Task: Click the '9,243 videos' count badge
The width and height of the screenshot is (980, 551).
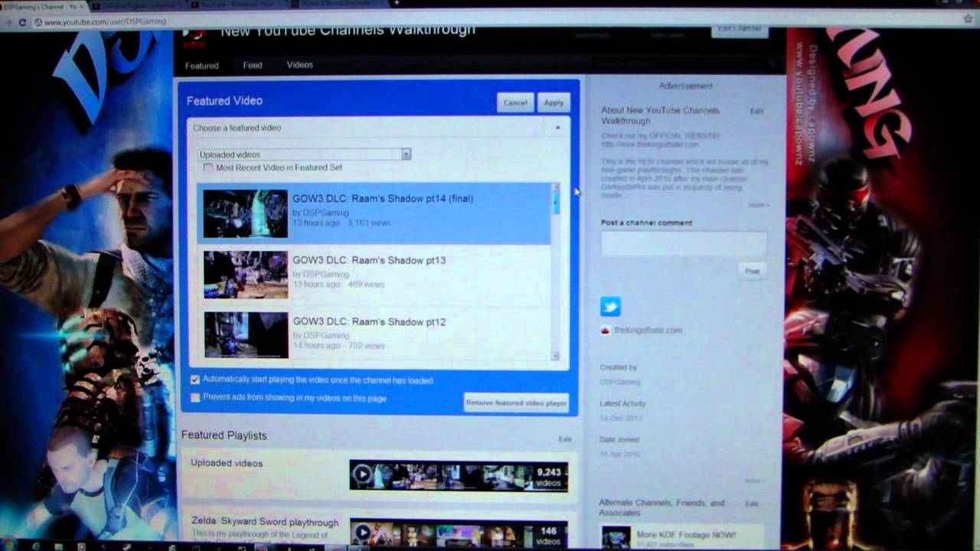Action: [549, 478]
